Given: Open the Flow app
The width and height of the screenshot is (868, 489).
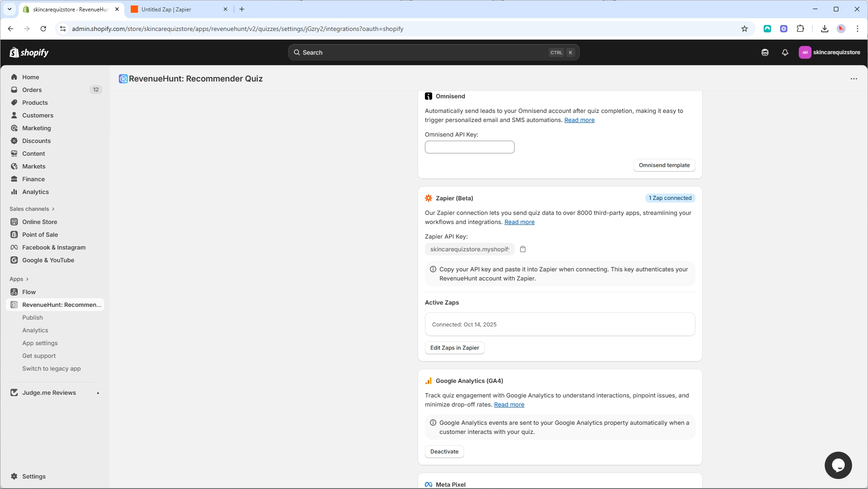Looking at the screenshot, I should pyautogui.click(x=29, y=292).
